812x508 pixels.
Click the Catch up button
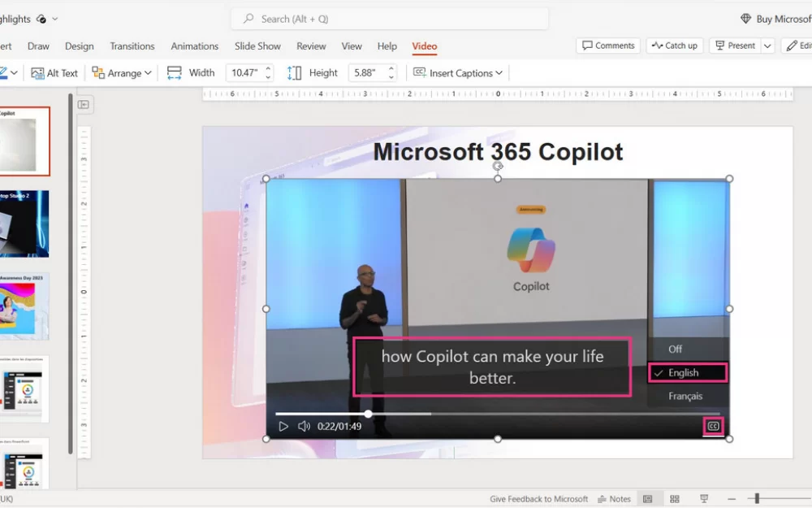click(675, 46)
